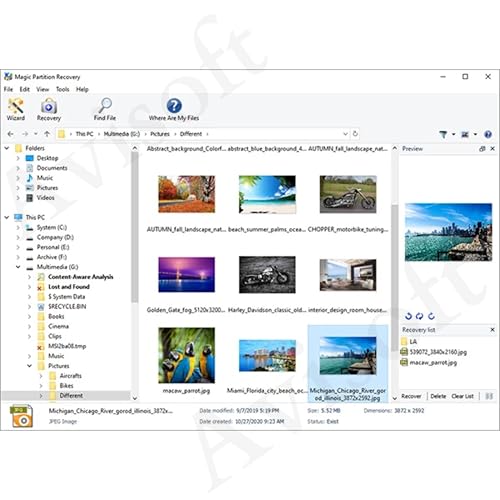Click Clear List in the Recovery list

pos(462,396)
